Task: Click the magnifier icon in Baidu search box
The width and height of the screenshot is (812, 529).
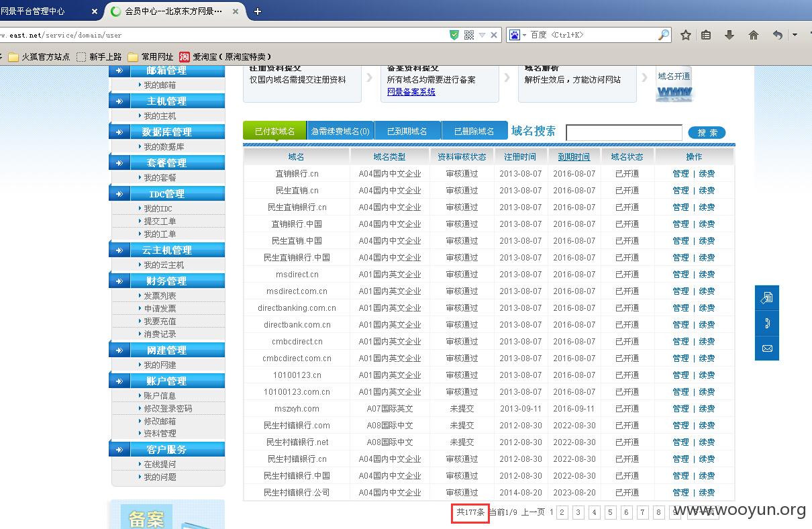Action: pos(663,35)
